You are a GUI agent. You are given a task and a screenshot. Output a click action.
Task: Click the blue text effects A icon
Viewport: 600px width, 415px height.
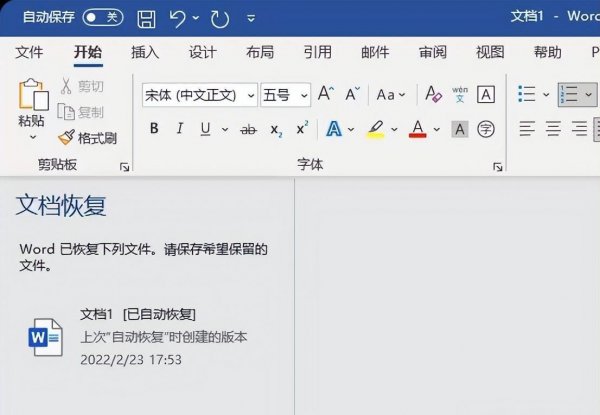pos(334,129)
